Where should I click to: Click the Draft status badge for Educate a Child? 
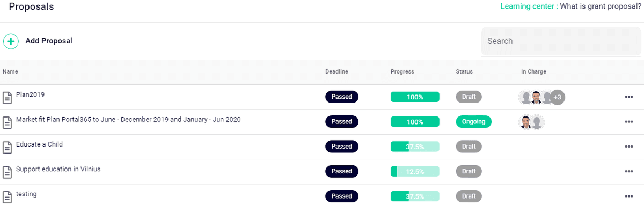coord(469,147)
